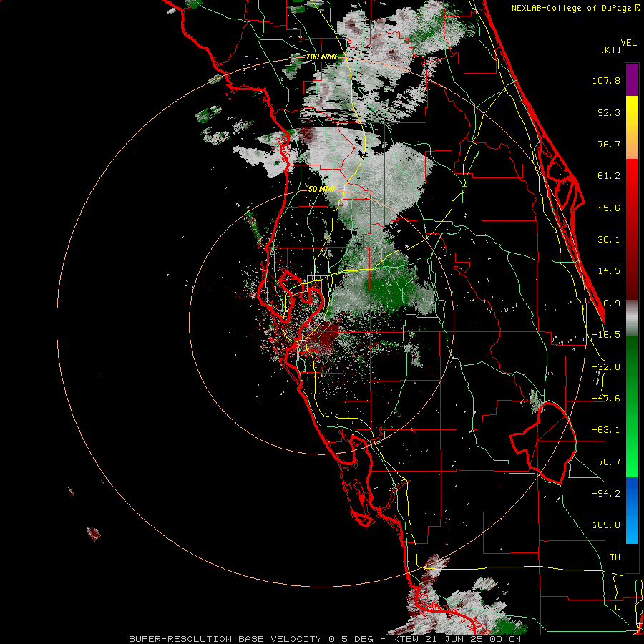Click the 50 NMI range ring label
The height and width of the screenshot is (644, 644).
tap(321, 189)
